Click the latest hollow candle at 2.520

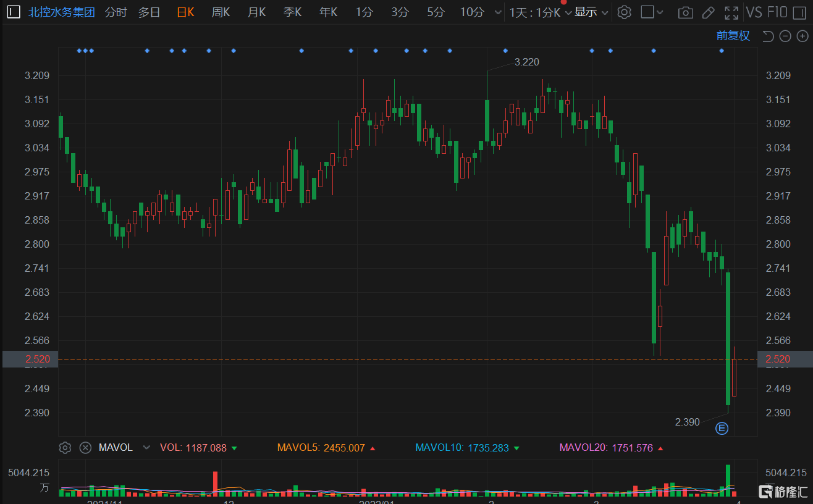(x=734, y=377)
